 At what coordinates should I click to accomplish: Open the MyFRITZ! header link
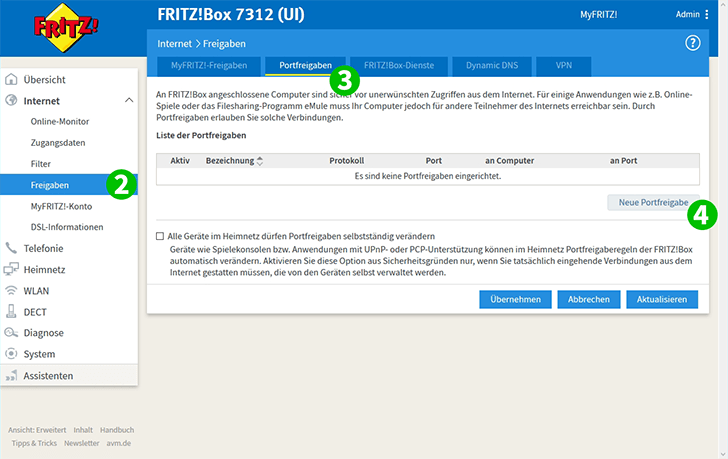[598, 14]
